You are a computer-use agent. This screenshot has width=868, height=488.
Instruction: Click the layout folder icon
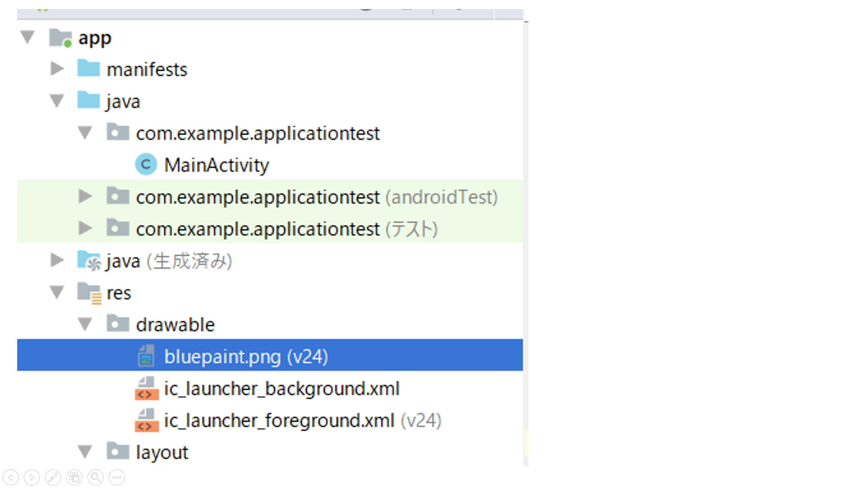[x=118, y=451]
